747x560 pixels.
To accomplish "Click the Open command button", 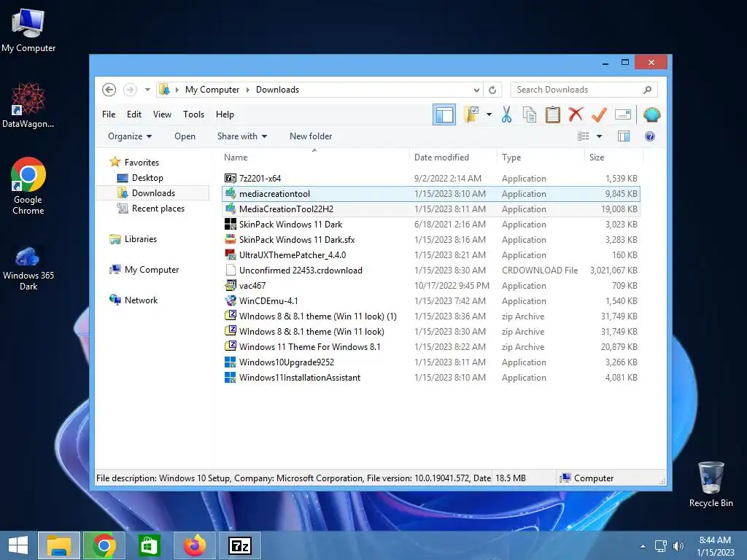I will point(185,136).
